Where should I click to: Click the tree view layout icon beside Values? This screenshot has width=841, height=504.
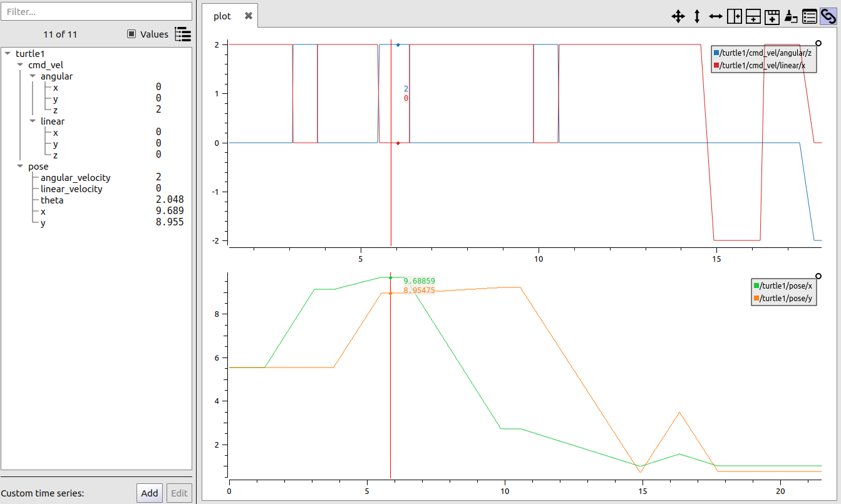click(x=183, y=34)
